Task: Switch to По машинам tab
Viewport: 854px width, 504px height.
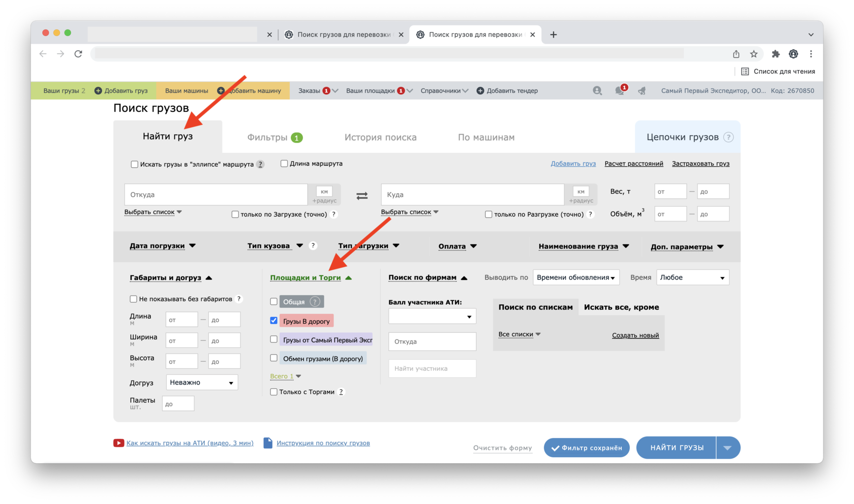Action: tap(486, 137)
